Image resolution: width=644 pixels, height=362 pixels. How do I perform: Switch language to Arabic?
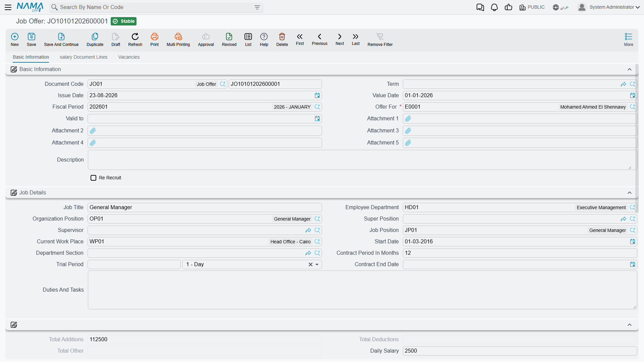[561, 7]
